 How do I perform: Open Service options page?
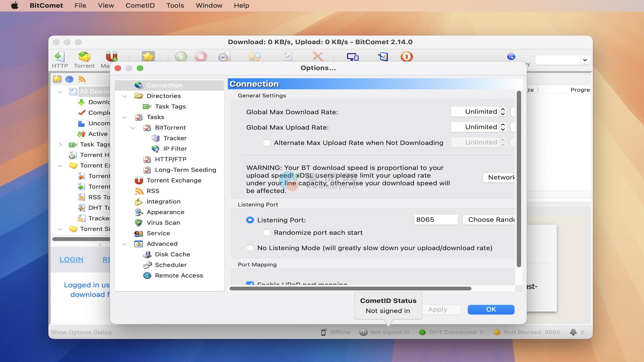click(158, 233)
